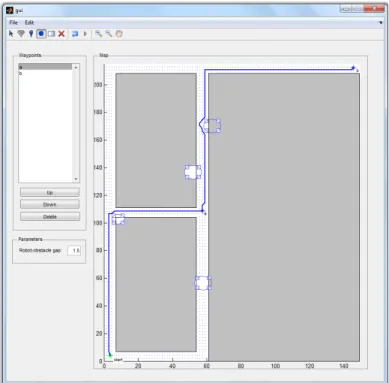Click the Robot-obstacle gap input field
The image size is (389, 383).
74,250
